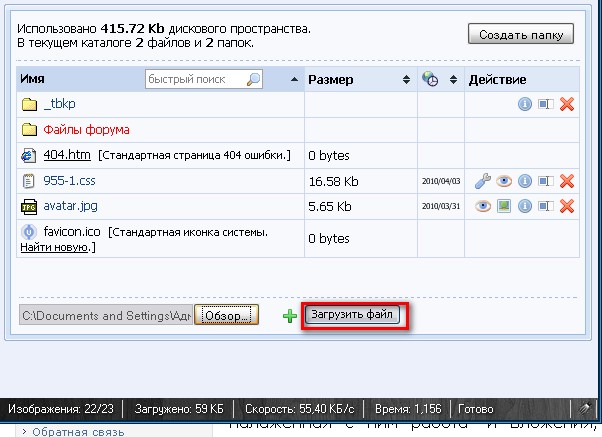
Task: Edit 955-1.css with the wrench icon
Action: tap(483, 181)
